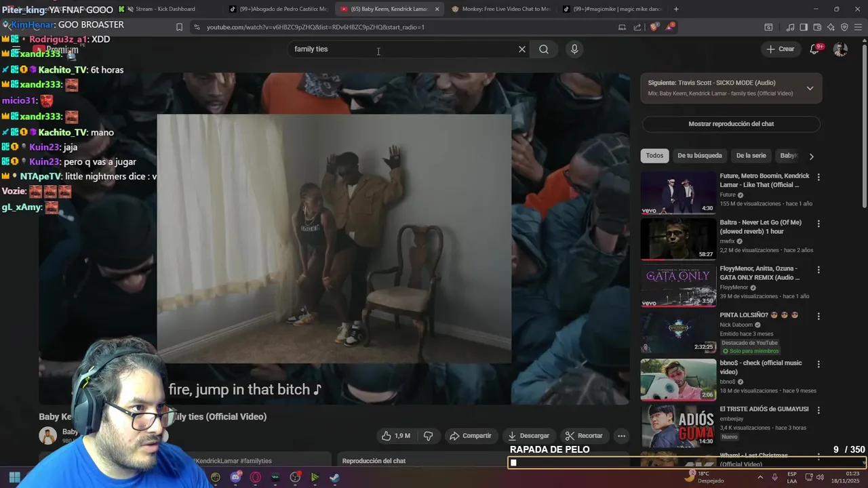Screen dimensions: 868x488
Task: Expand the Siguiente mix playlist panel
Action: (810, 88)
